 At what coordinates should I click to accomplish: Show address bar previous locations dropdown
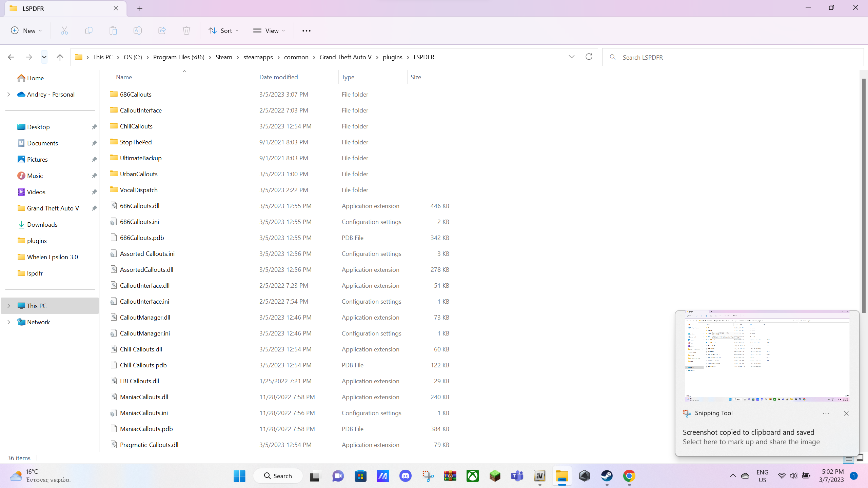(572, 57)
